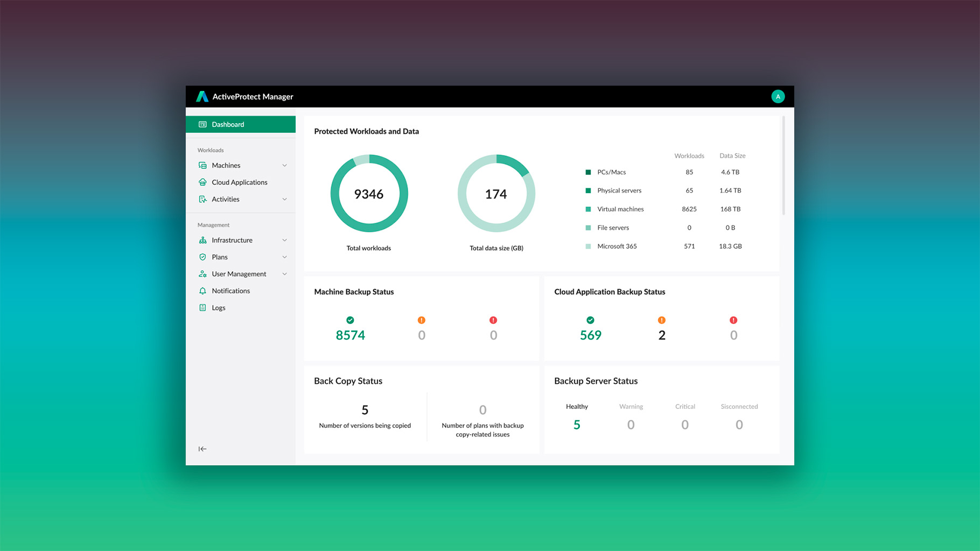Click the Warning backup server count

click(631, 425)
